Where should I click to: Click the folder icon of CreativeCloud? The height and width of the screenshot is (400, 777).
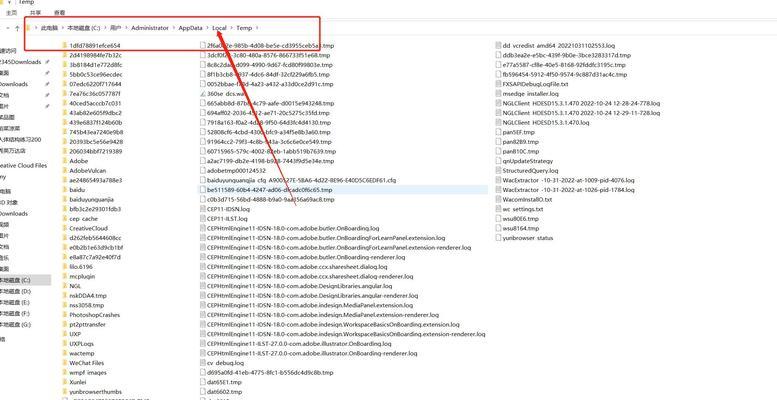pyautogui.click(x=64, y=229)
